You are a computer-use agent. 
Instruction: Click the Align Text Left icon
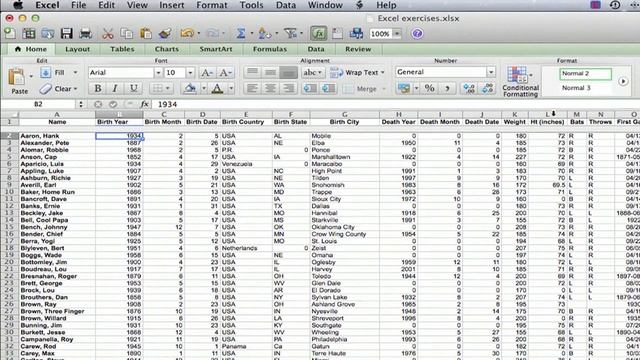pos(253,88)
